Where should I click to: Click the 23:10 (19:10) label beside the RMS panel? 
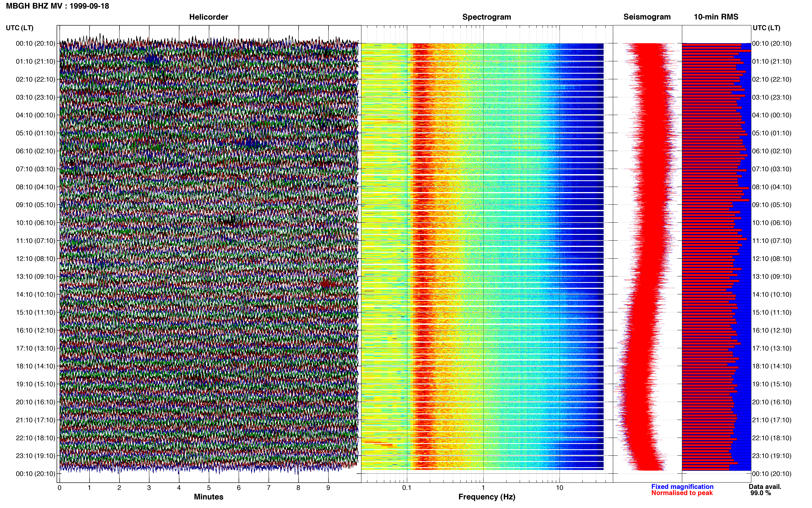(x=772, y=456)
